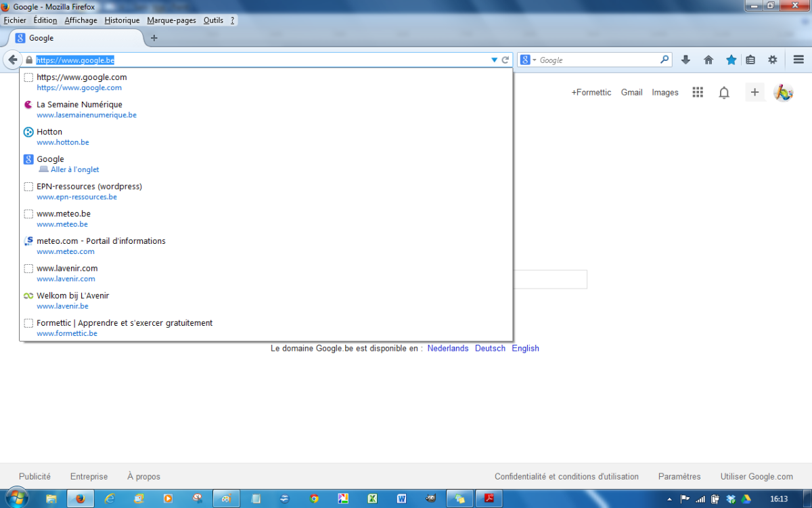The image size is (812, 508).
Task: Choose Welkom bij L'Avenir suggestion
Action: [x=266, y=300]
